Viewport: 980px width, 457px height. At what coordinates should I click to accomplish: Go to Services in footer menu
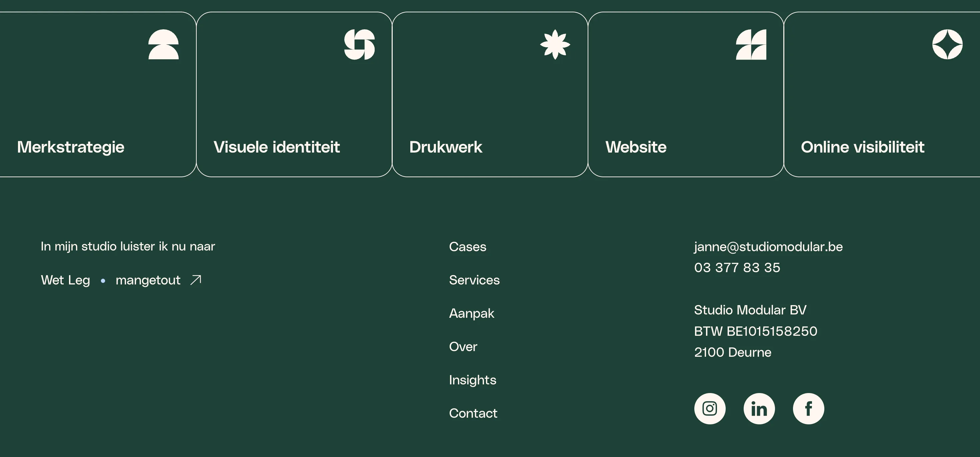tap(474, 280)
